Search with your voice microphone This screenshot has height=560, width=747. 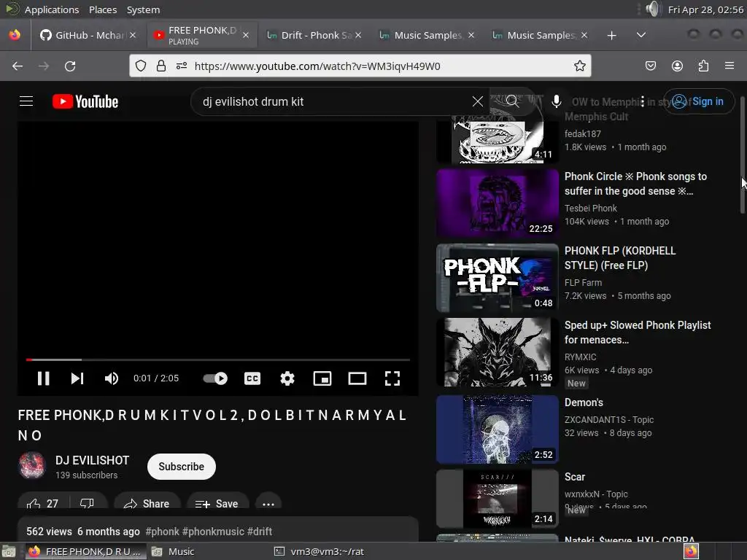coord(556,101)
